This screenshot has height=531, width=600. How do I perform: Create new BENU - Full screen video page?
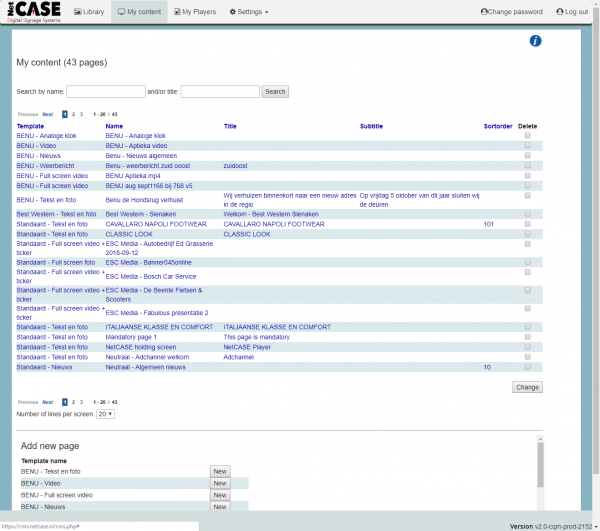(x=220, y=495)
